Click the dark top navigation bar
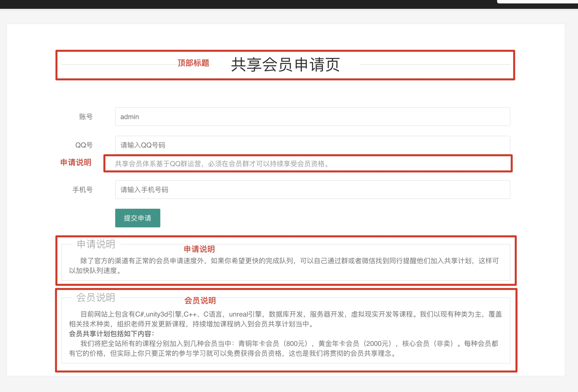578x392 pixels. 249,4
